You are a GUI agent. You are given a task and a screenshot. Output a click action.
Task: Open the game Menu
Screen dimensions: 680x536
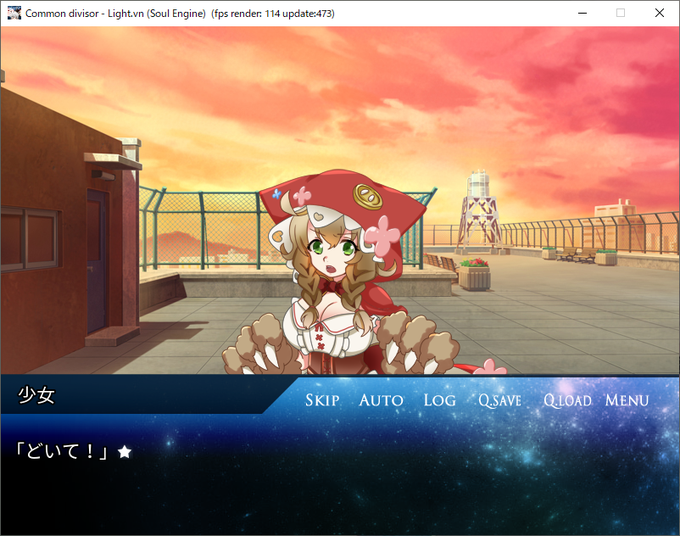pyautogui.click(x=627, y=400)
